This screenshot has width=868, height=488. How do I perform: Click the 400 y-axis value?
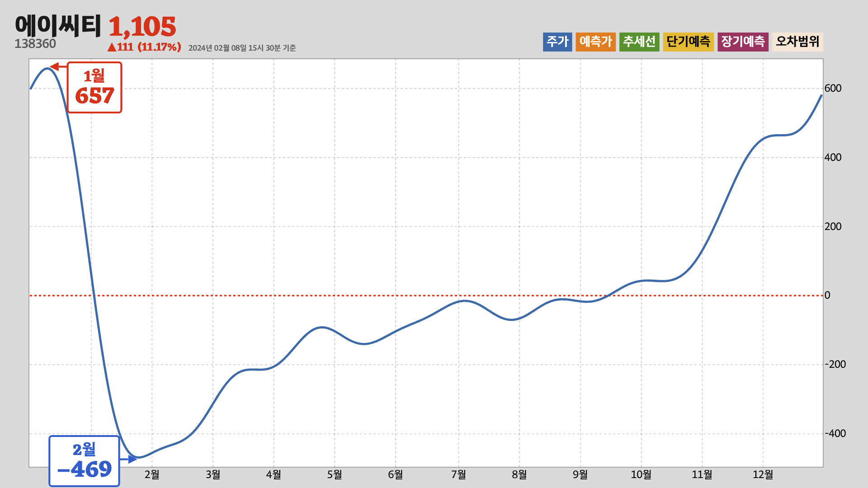pyautogui.click(x=833, y=158)
